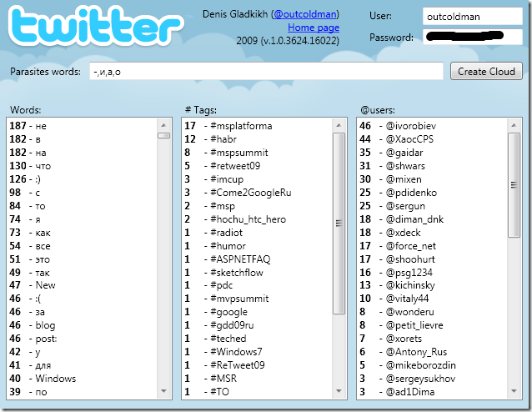Select user row @psg1234
The height and width of the screenshot is (412, 532).
432,273
